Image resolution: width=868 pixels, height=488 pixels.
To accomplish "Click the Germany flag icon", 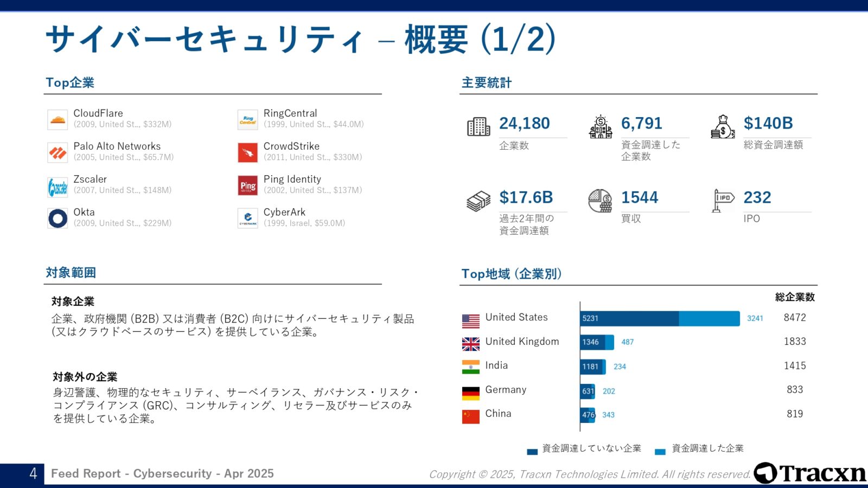I will [471, 393].
